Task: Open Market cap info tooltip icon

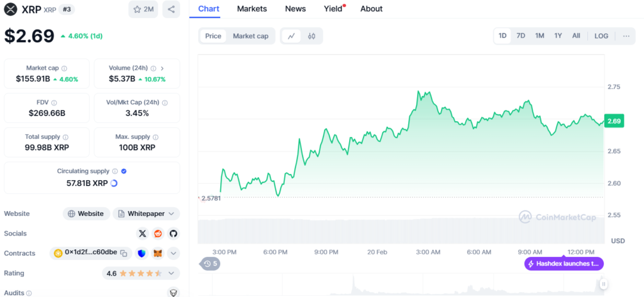Action: [65, 68]
